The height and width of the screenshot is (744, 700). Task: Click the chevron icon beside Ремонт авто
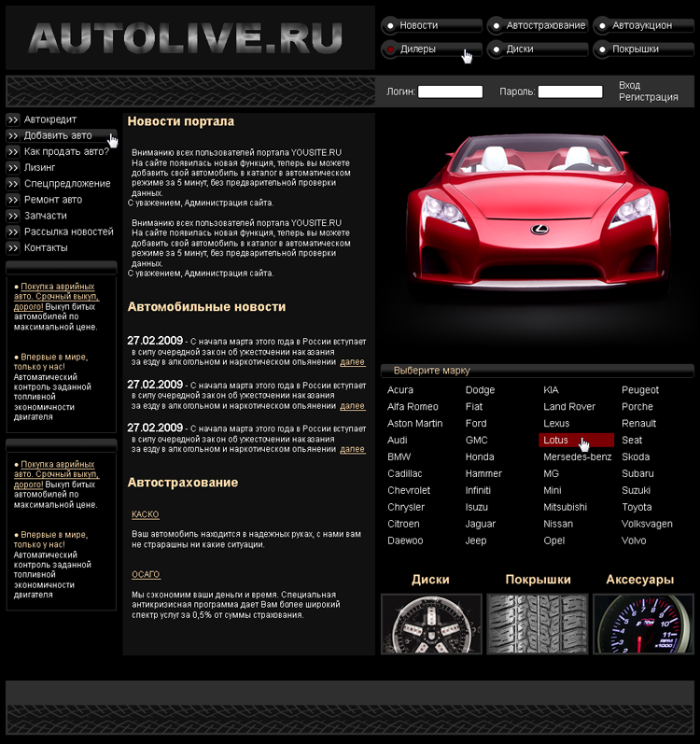(13, 200)
